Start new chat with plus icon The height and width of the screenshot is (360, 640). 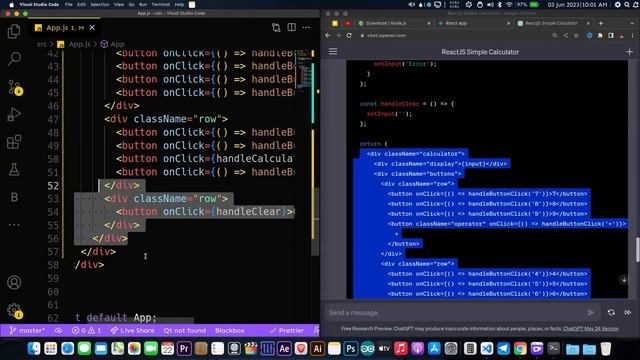tap(629, 52)
